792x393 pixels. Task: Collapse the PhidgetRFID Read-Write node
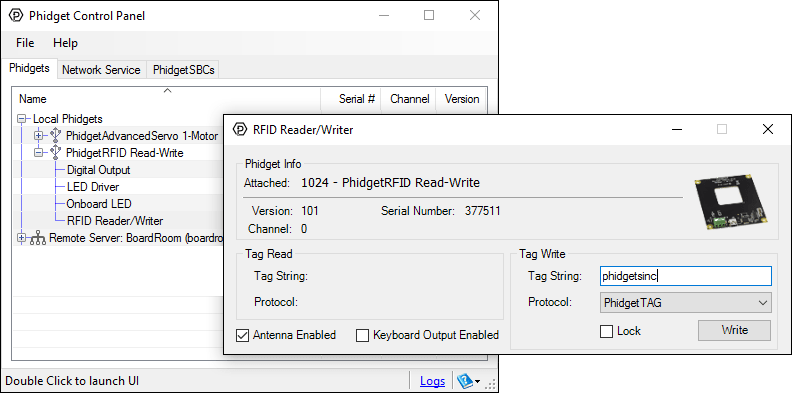click(x=39, y=153)
